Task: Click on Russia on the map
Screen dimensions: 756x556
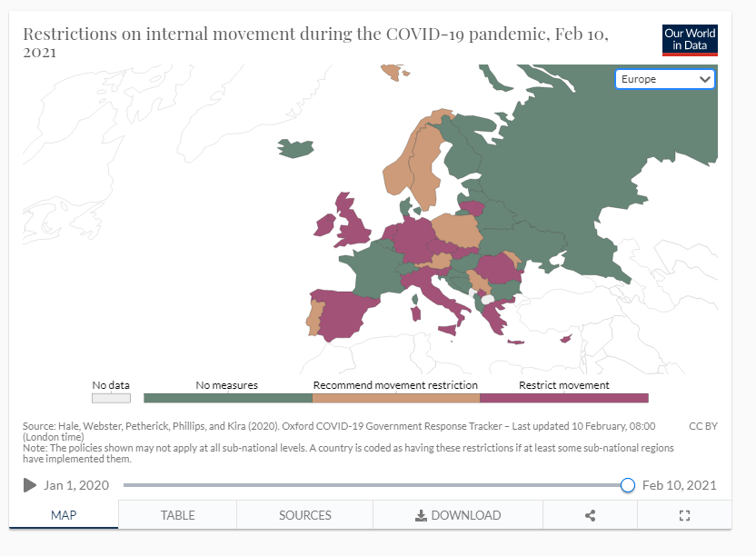Action: [x=600, y=164]
